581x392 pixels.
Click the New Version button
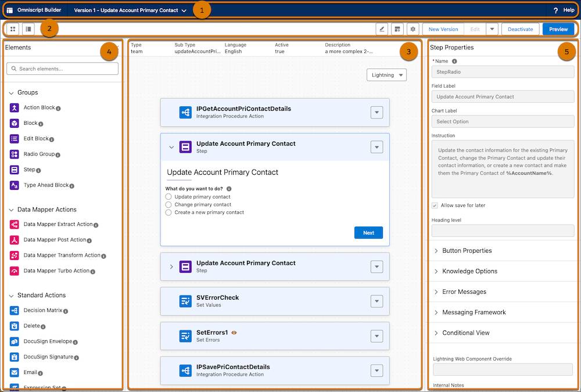443,29
